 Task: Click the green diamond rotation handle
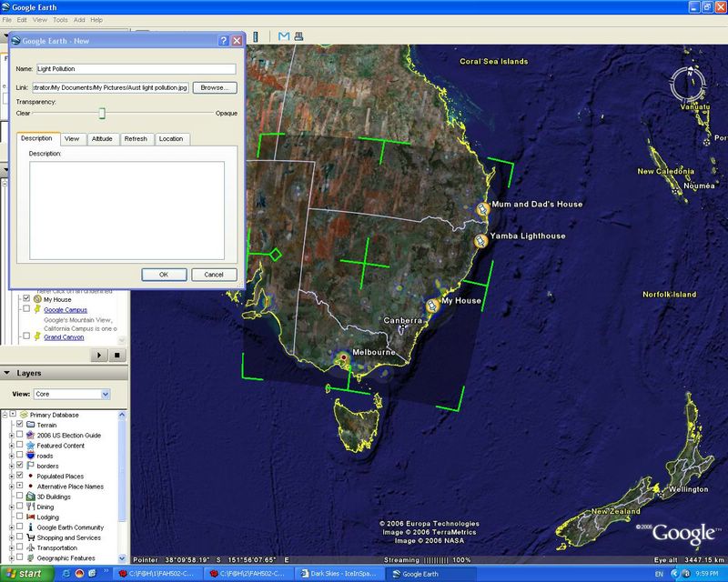point(276,255)
